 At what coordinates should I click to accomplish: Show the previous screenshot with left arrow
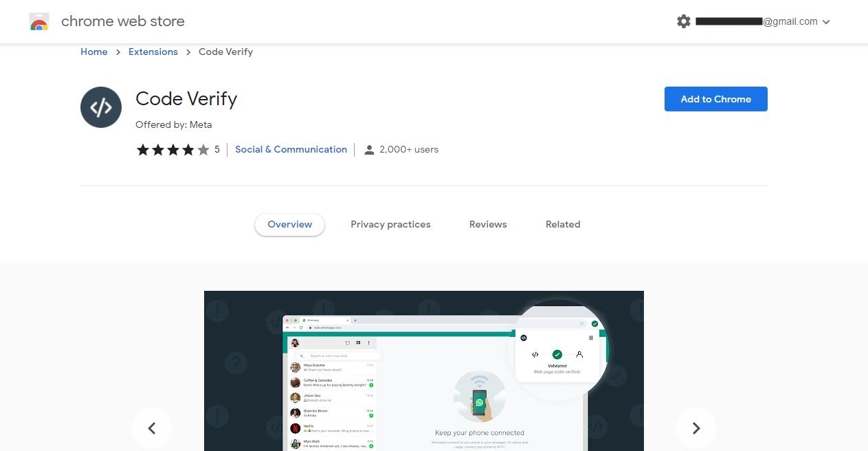[x=152, y=428]
